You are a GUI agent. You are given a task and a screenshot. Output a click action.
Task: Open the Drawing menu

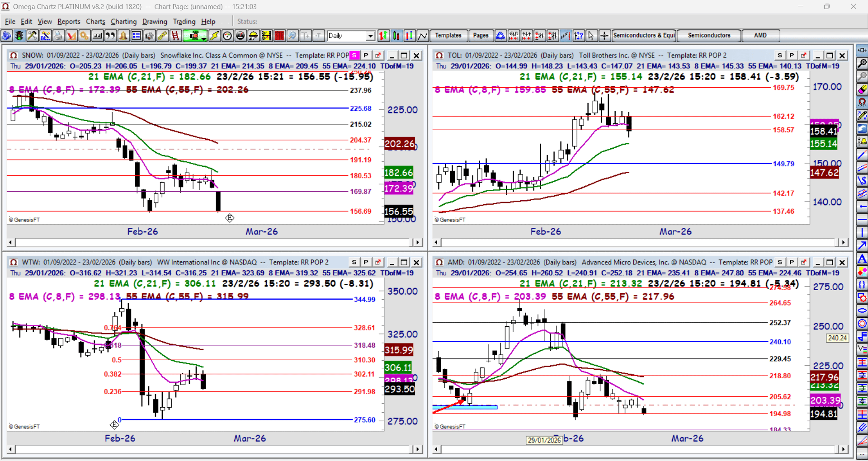pyautogui.click(x=155, y=21)
